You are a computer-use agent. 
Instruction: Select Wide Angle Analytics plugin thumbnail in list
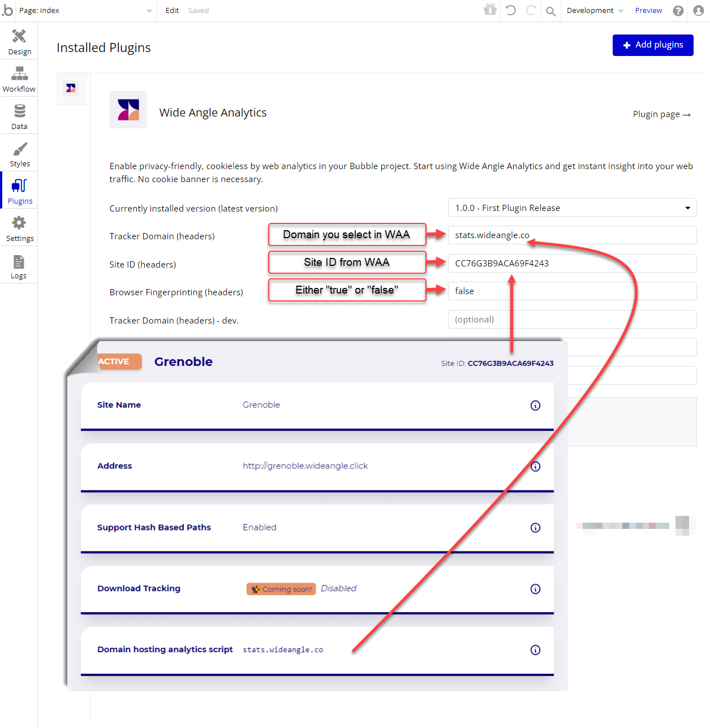[x=71, y=88]
